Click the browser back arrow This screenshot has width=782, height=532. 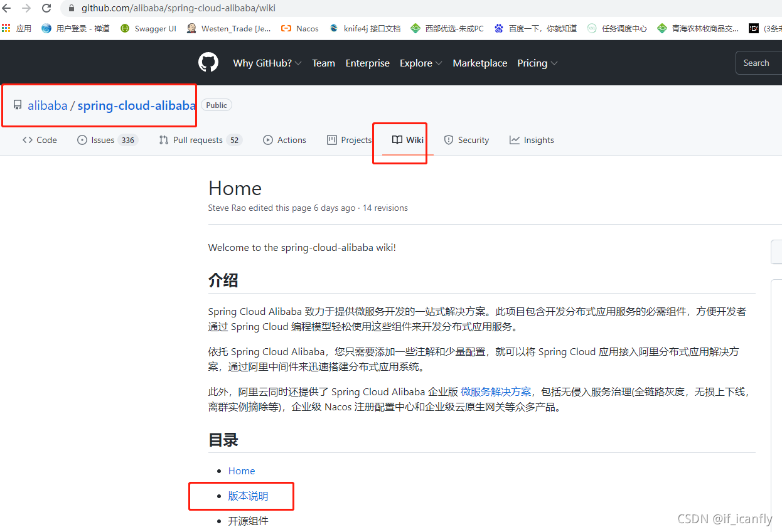click(7, 8)
